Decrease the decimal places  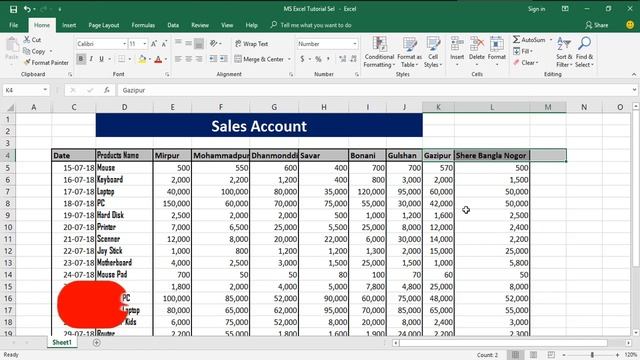point(353,59)
